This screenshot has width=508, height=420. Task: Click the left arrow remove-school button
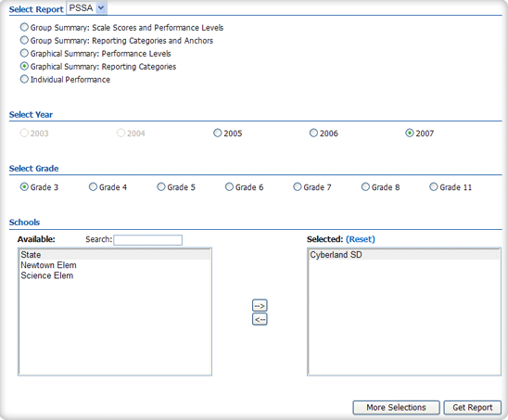click(x=260, y=319)
